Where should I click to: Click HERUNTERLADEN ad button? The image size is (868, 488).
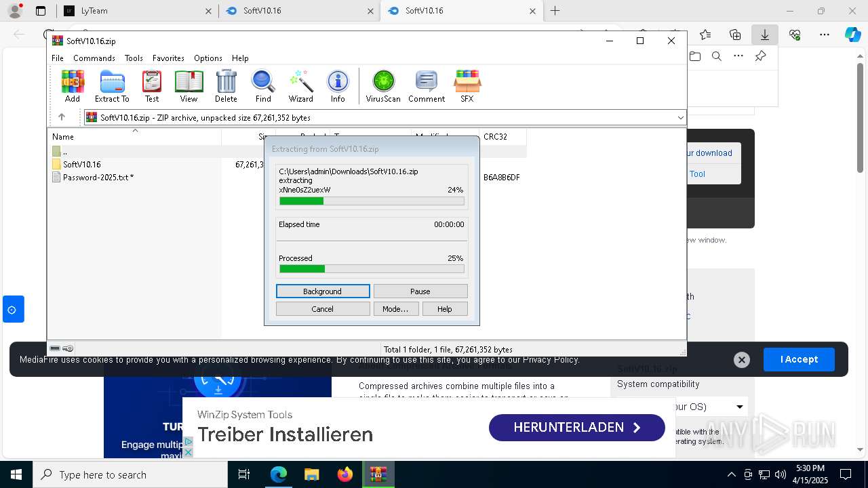click(x=577, y=428)
